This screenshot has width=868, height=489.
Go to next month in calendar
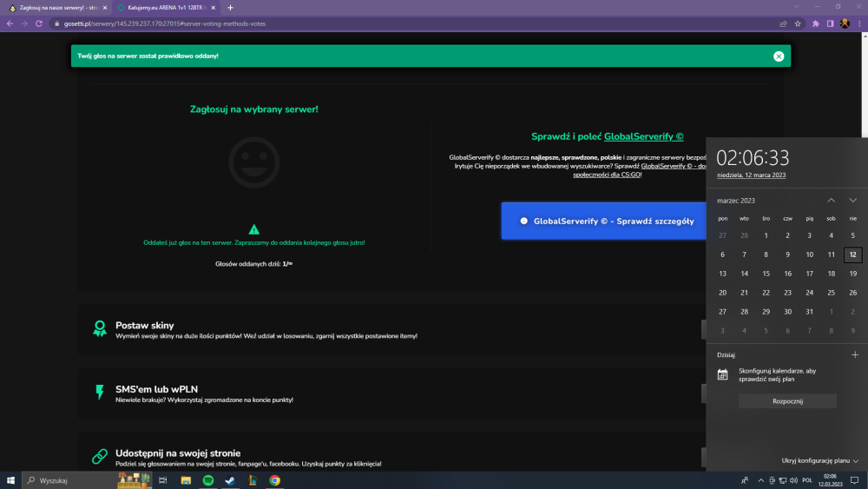(x=852, y=201)
